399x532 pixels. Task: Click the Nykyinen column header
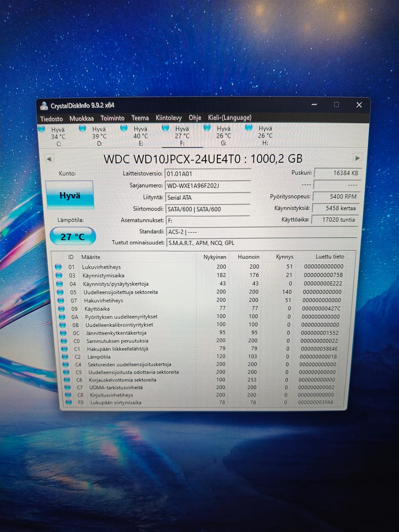pos(215,257)
